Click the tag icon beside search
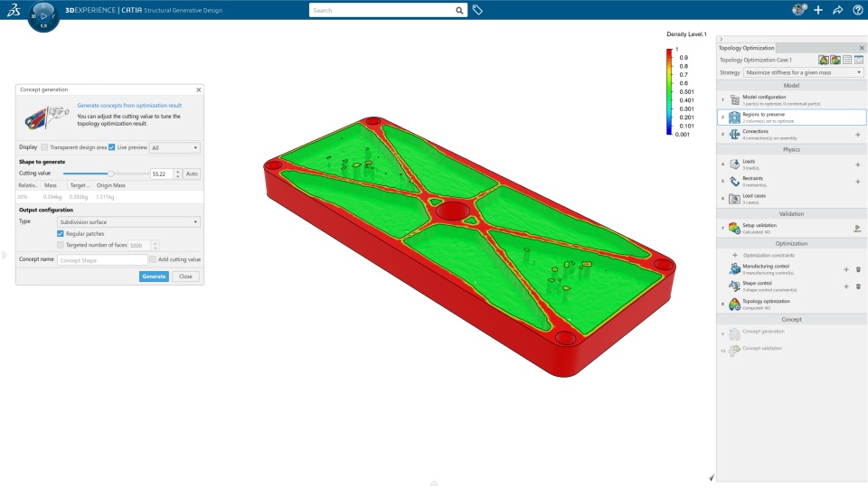The image size is (868, 488). tap(477, 10)
